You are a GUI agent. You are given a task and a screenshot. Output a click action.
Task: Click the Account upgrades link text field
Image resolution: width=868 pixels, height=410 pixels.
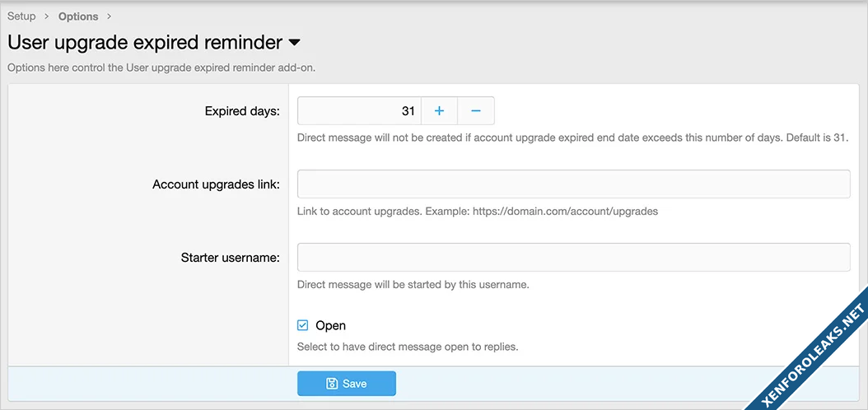pos(573,184)
